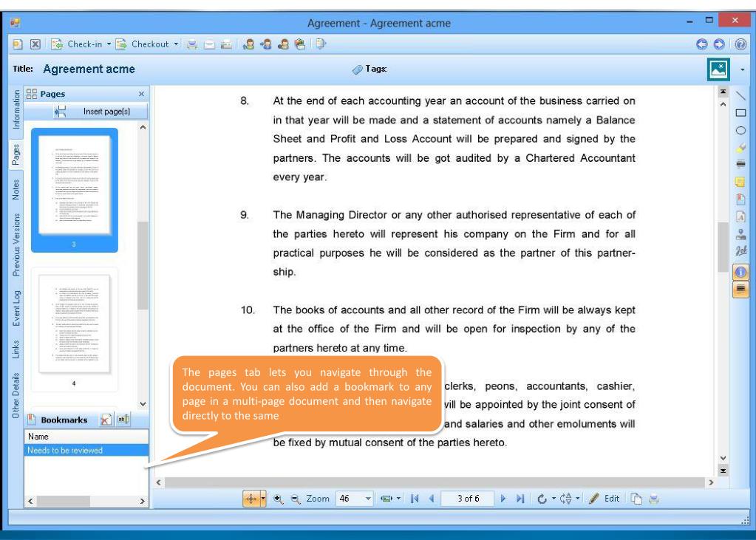756x540 pixels.
Task: Open dropdown arrow next to image view button
Action: (x=743, y=69)
